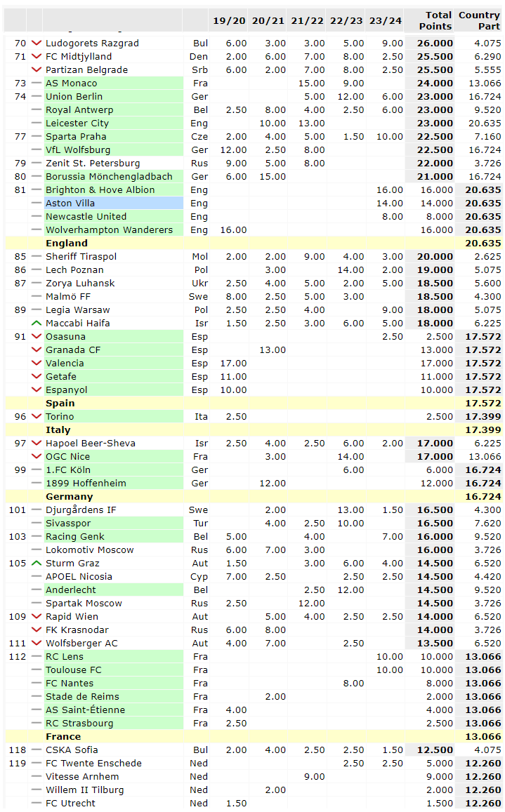Image resolution: width=505 pixels, height=812 pixels.
Task: Click the red down arrow beside Ludogorets Razgrad
Action: pyautogui.click(x=37, y=43)
